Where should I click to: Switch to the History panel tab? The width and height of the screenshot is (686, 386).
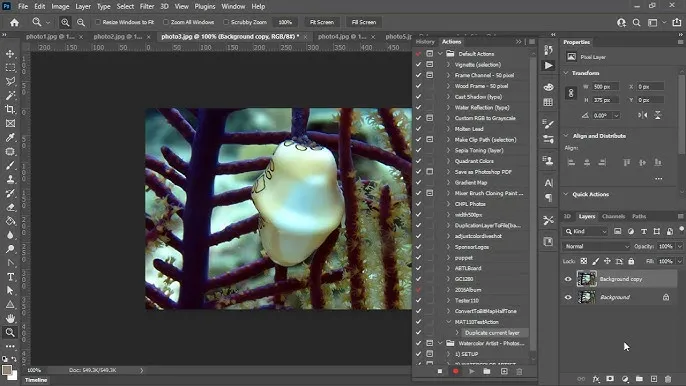(x=425, y=42)
